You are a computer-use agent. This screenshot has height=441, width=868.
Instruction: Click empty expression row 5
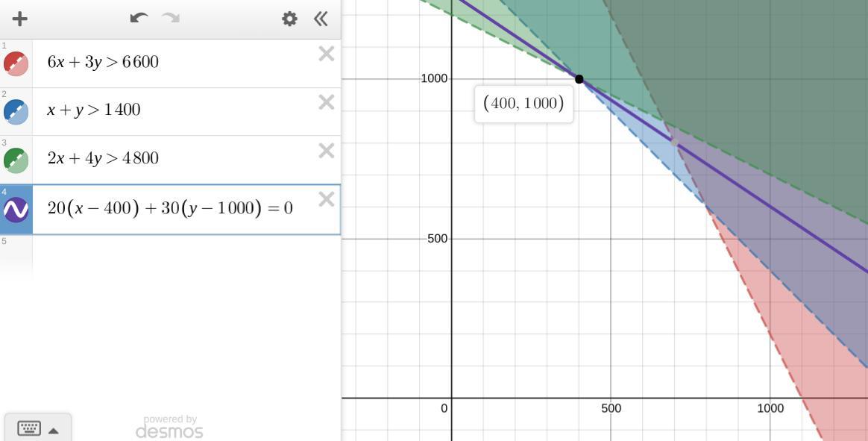point(186,254)
